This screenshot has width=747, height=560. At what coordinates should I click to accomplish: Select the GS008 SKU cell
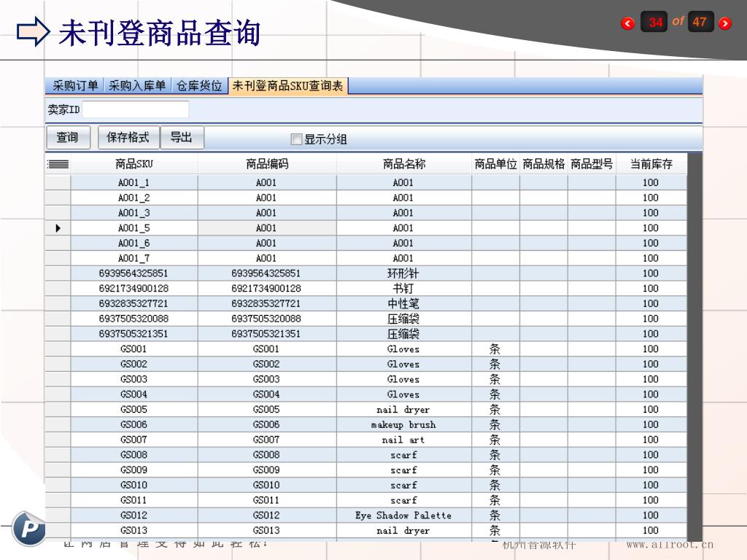coord(134,455)
